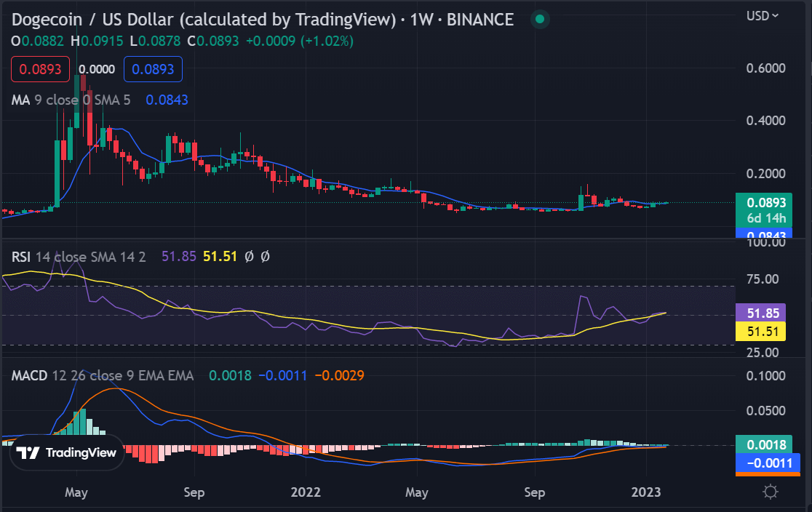The height and width of the screenshot is (512, 812).
Task: Select the RSI 14 close indicator legend
Action: pos(79,257)
